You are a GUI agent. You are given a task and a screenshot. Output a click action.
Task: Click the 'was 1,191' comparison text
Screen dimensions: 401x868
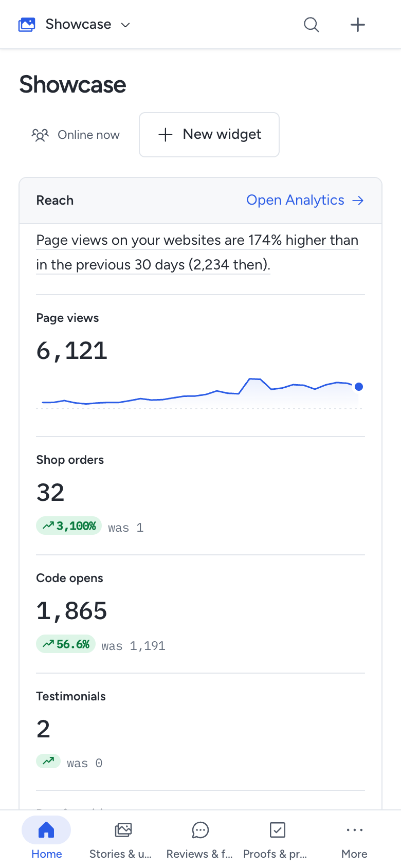click(134, 646)
